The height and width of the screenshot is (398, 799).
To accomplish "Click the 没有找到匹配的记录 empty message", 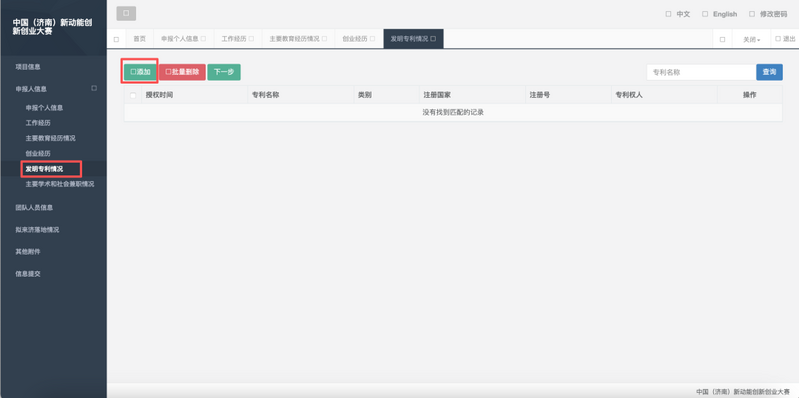I will tap(453, 113).
